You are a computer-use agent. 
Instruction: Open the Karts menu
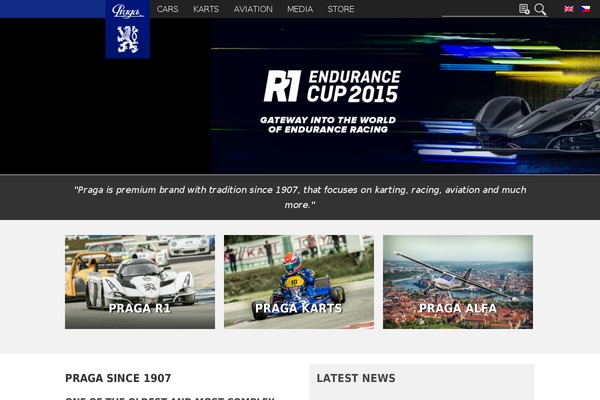click(206, 9)
